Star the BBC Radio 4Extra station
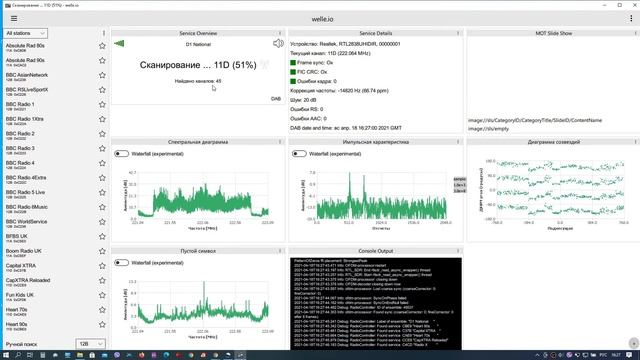The image size is (640, 360). (102, 178)
